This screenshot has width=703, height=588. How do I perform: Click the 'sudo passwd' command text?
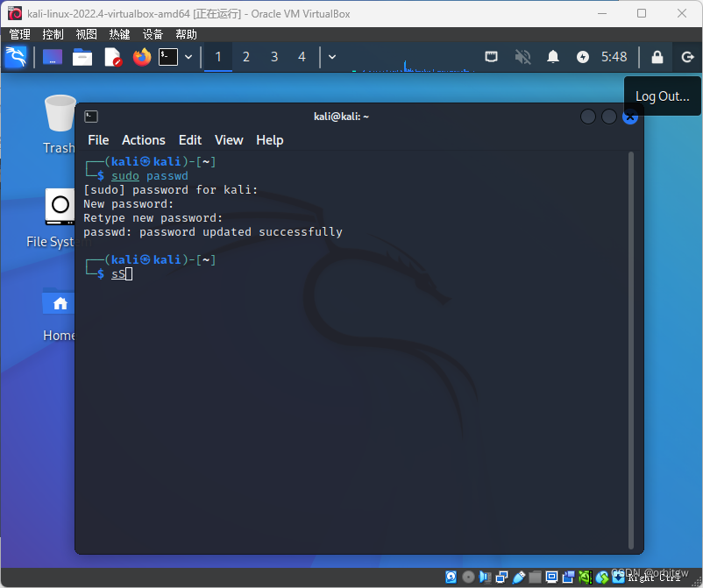pyautogui.click(x=149, y=175)
